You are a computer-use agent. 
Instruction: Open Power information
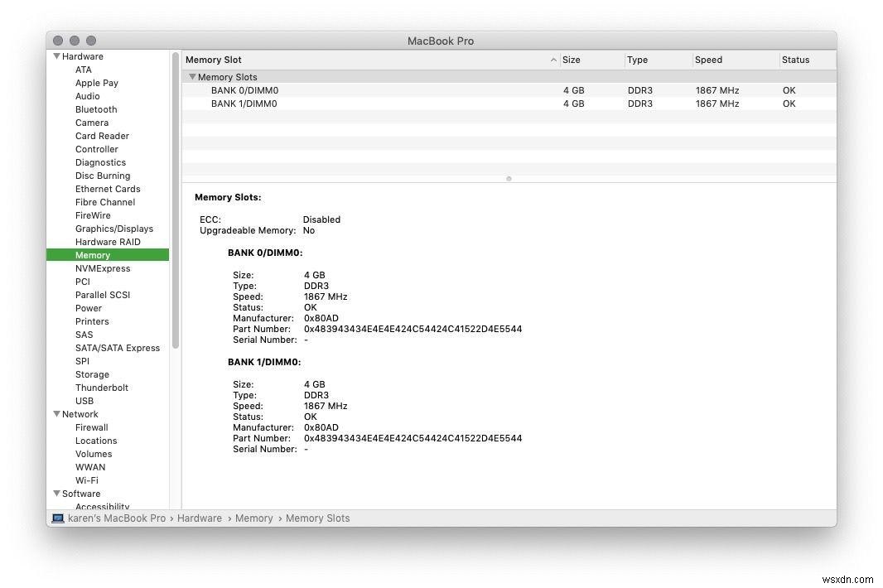click(x=89, y=308)
